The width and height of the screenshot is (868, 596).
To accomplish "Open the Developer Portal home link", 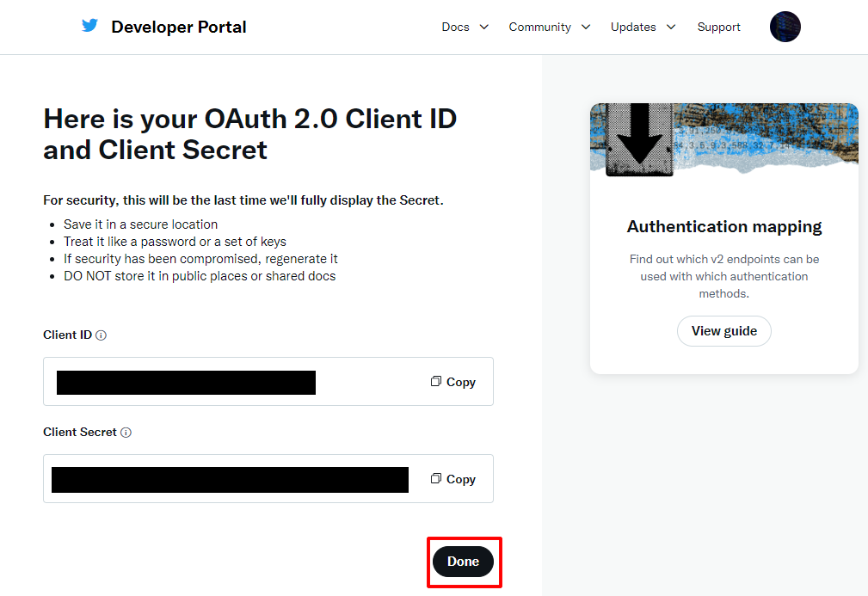I will click(178, 28).
